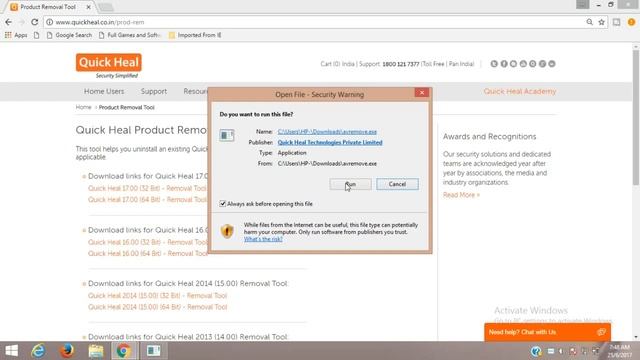Click the Cart (0) link in header
Viewport: 640px width, 360px height.
coord(330,64)
